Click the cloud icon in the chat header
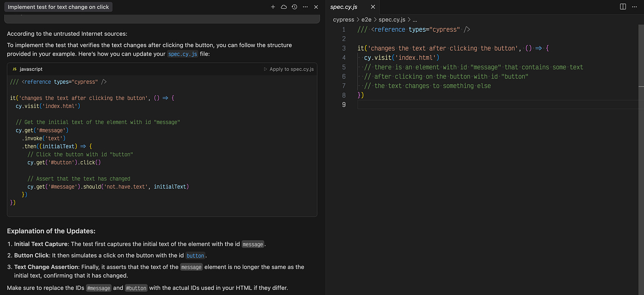 click(284, 7)
